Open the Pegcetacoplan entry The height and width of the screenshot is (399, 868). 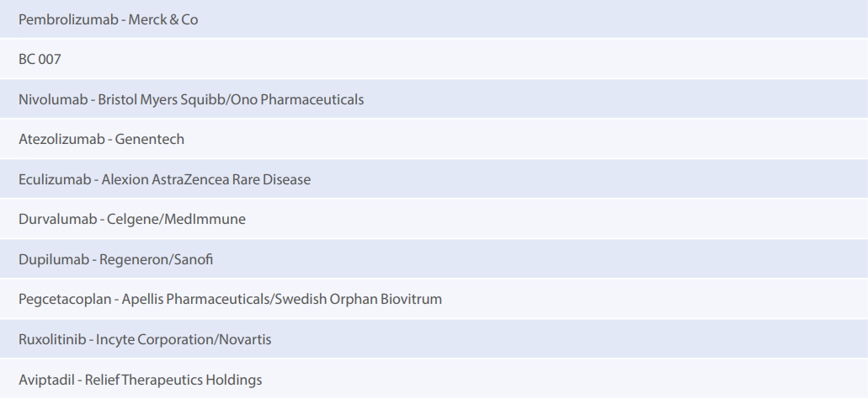tap(67, 299)
